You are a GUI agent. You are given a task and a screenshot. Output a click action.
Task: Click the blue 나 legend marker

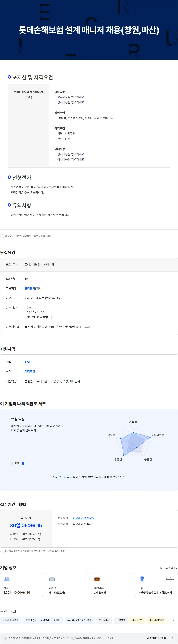[23, 463]
